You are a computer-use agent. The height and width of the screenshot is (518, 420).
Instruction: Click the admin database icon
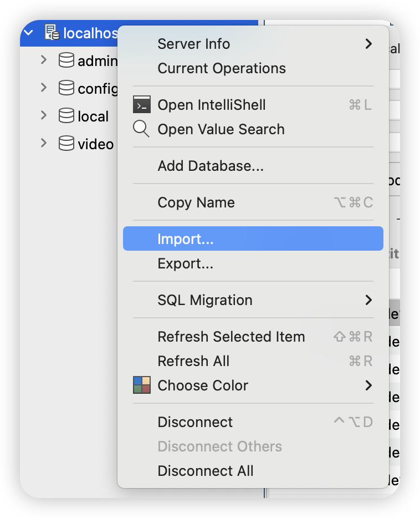pos(66,60)
